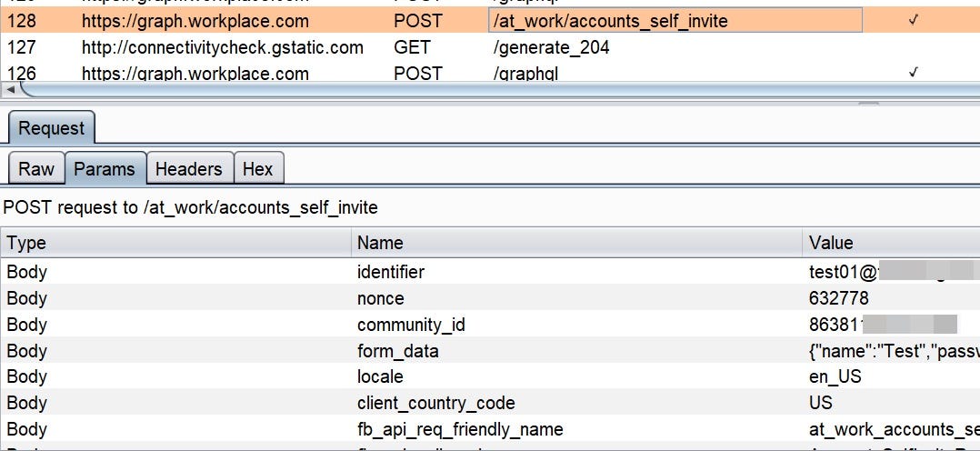Sort parameters by Name column header

tap(576, 243)
